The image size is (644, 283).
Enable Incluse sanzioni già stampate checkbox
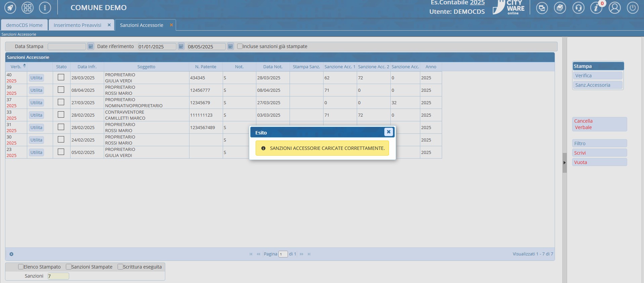(240, 46)
